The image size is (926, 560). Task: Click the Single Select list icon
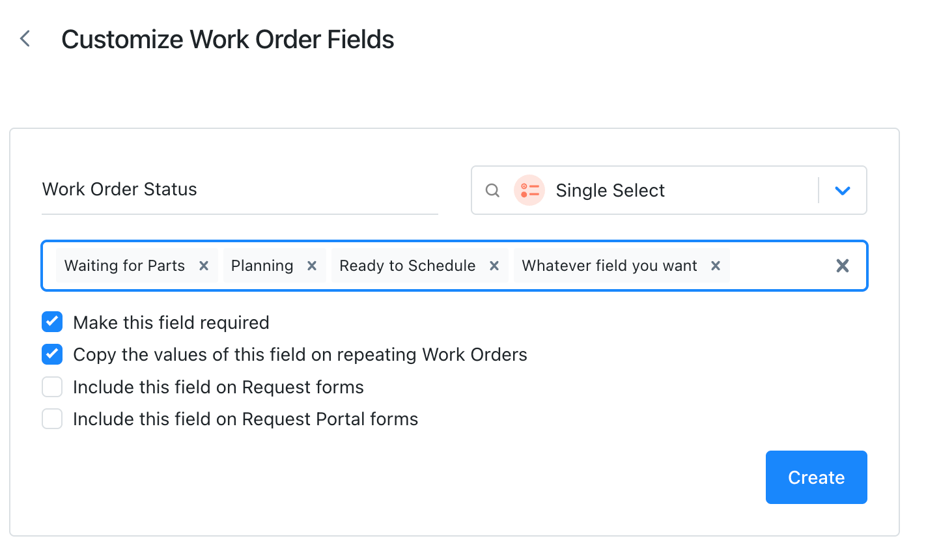529,190
